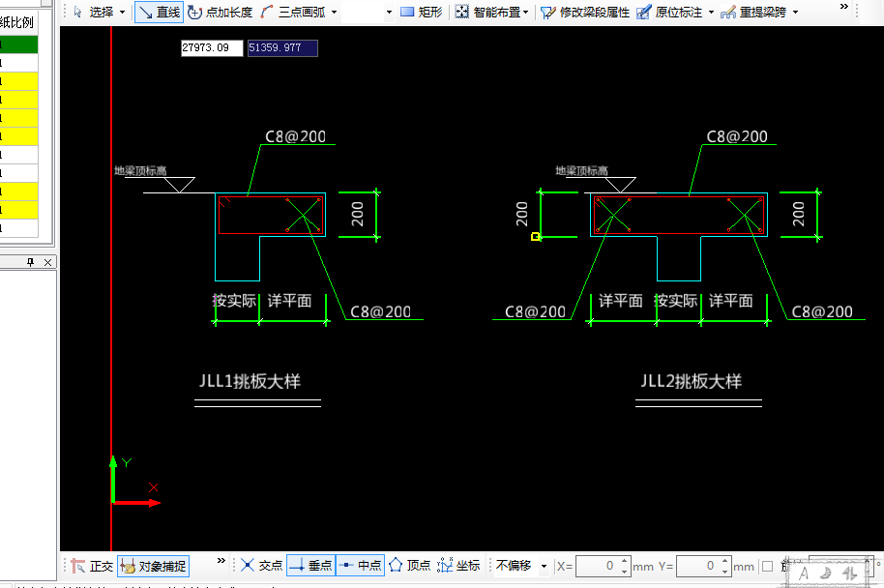Toggle 坐标 coordinate snap

458,565
